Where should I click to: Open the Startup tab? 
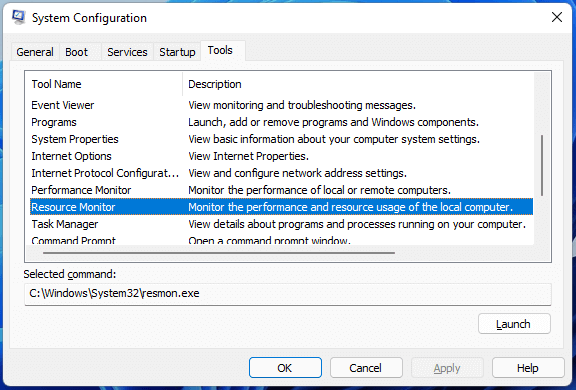[177, 52]
